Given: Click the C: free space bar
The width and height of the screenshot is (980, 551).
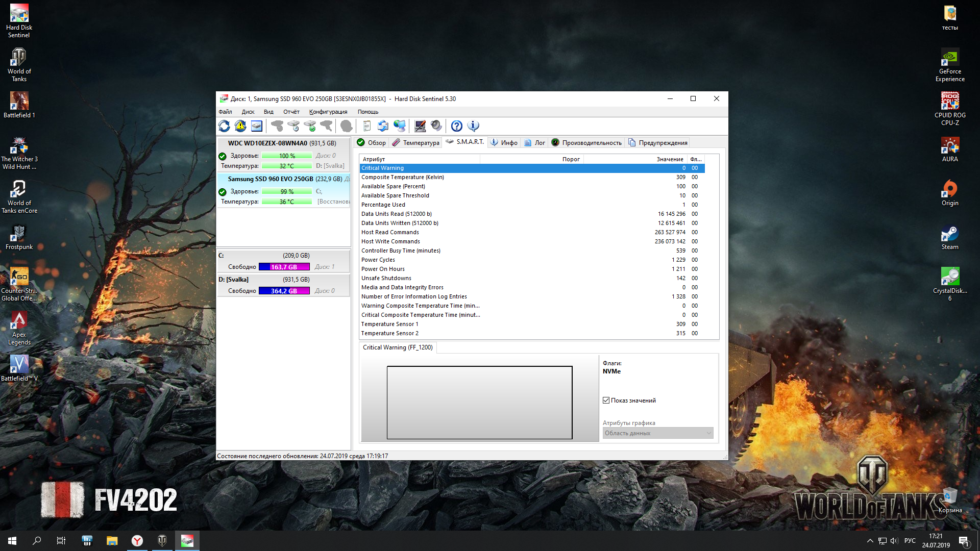Looking at the screenshot, I should (284, 267).
